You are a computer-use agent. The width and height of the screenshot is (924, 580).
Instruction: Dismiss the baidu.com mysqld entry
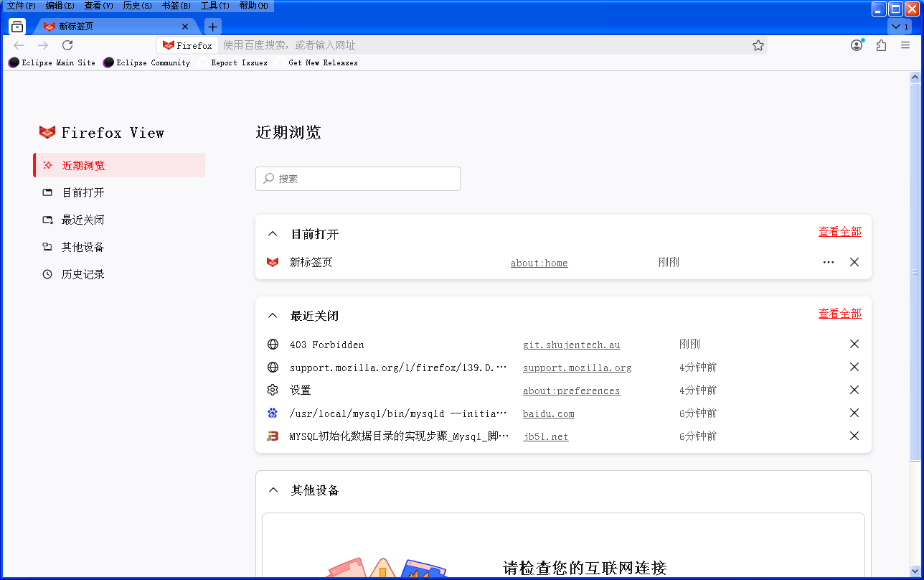click(854, 413)
